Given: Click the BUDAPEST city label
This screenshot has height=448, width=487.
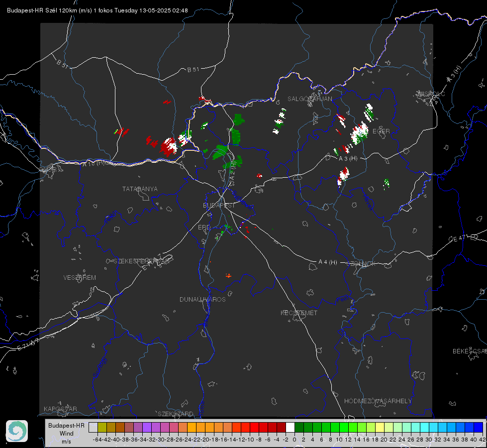Looking at the screenshot, I should coord(219,205).
